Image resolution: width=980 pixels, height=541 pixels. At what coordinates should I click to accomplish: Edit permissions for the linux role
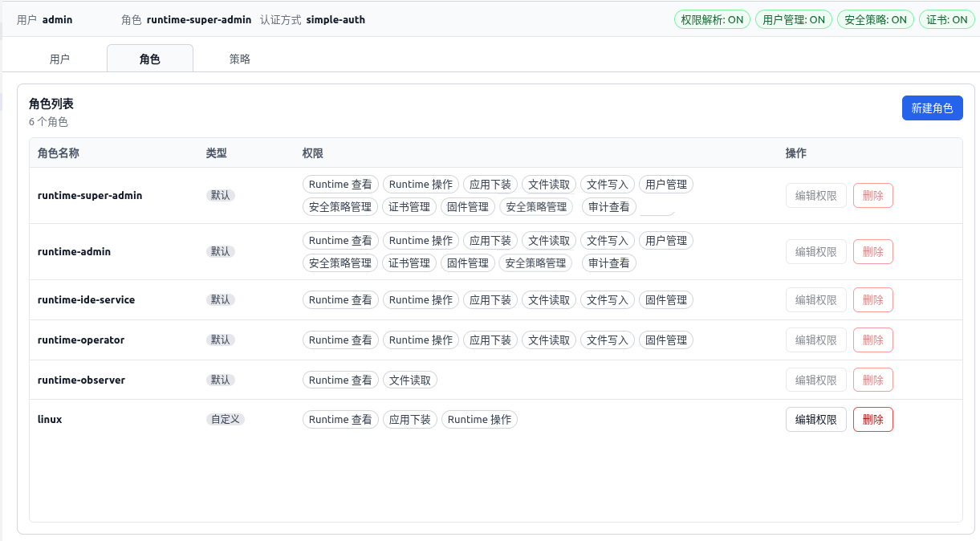click(815, 420)
